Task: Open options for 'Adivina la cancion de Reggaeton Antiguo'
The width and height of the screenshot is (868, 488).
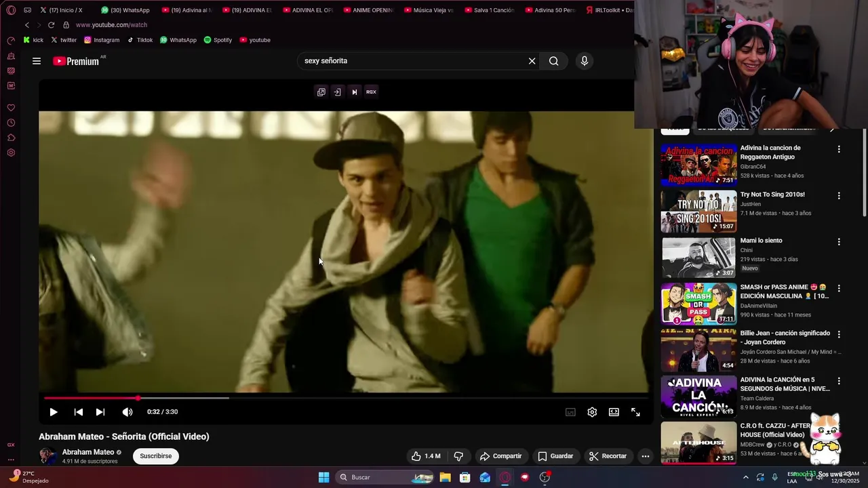Action: (x=839, y=149)
